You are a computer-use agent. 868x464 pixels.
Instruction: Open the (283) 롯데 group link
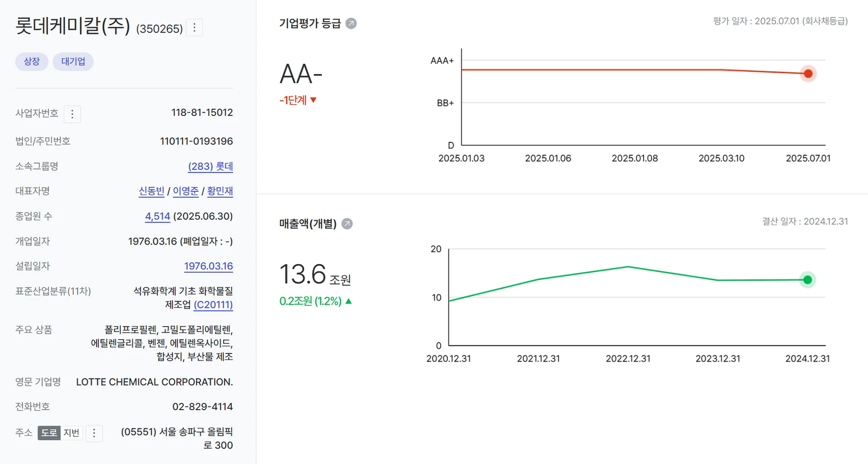click(x=210, y=166)
